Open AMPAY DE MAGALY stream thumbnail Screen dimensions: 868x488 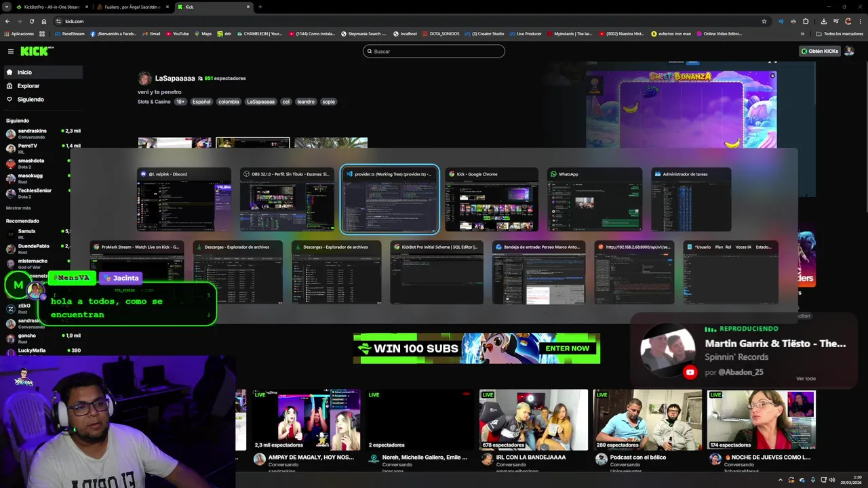coord(305,420)
